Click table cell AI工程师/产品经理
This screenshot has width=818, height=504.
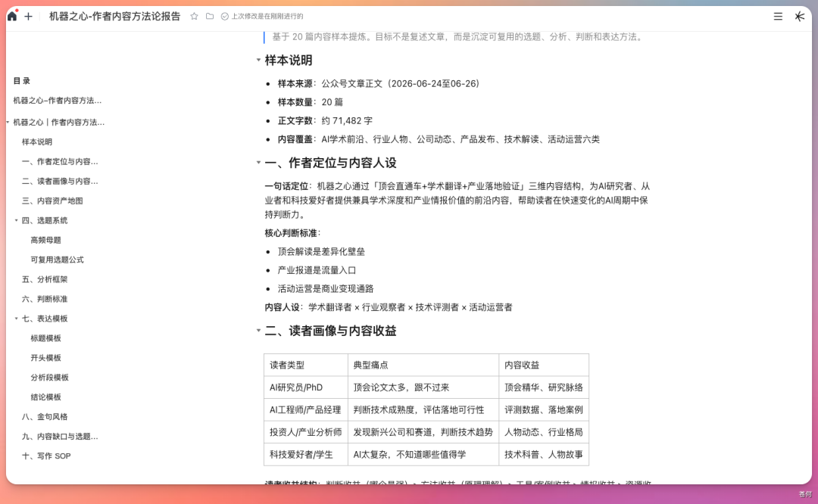[306, 409]
